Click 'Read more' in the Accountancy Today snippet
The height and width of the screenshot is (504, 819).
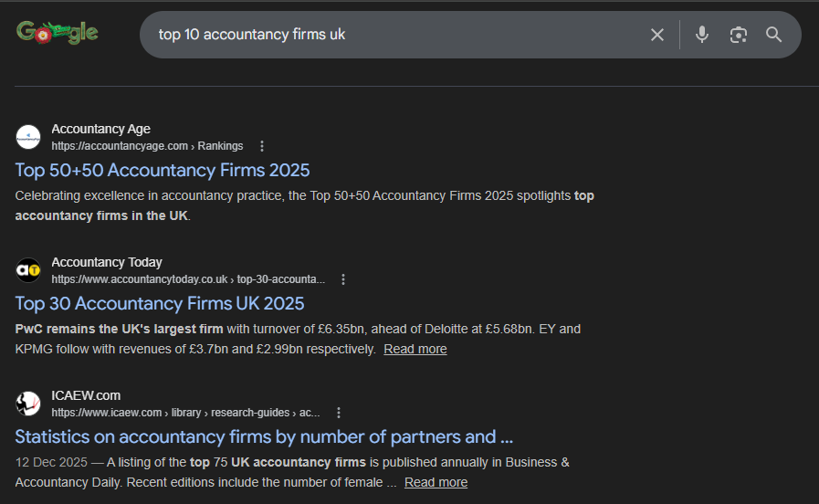click(x=415, y=349)
